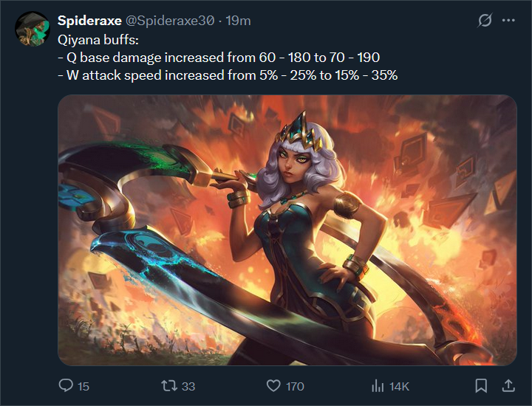Click the Q base damage text line
Viewport: 532px width, 406px height.
(219, 58)
